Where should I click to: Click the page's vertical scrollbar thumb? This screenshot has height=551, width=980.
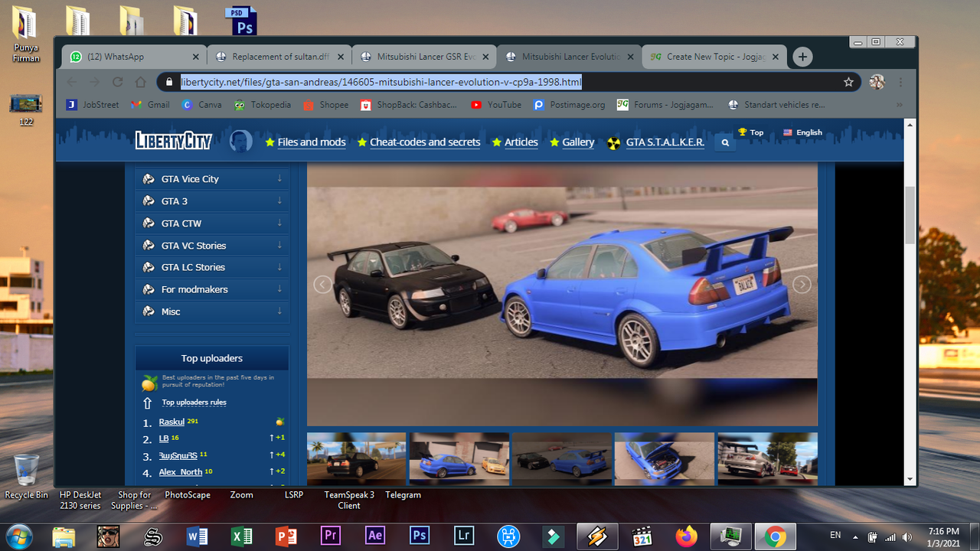pyautogui.click(x=910, y=214)
